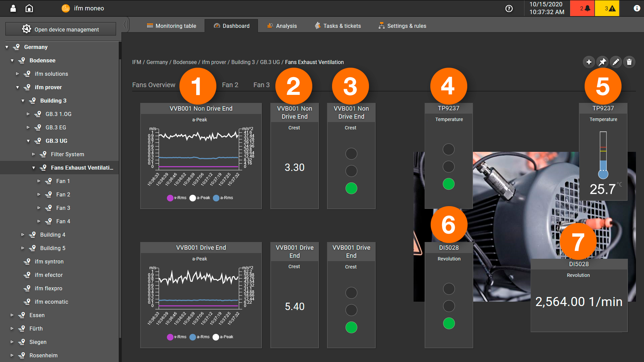
Task: Open the Analysis tab
Action: pos(282,26)
